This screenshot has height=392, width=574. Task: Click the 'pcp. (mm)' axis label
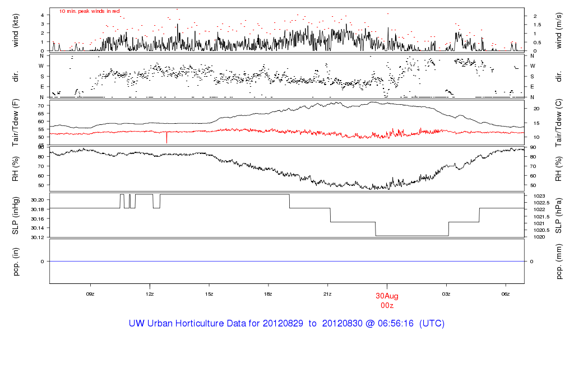pyautogui.click(x=559, y=262)
